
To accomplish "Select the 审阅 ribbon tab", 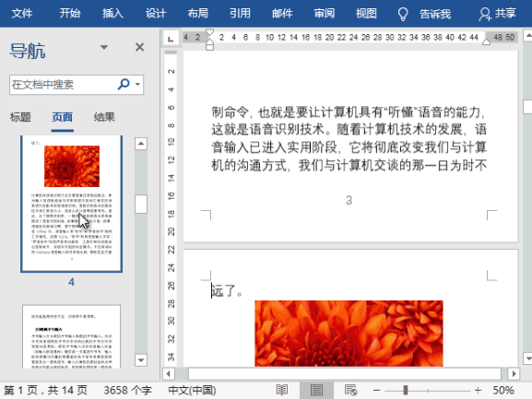I will coord(325,14).
